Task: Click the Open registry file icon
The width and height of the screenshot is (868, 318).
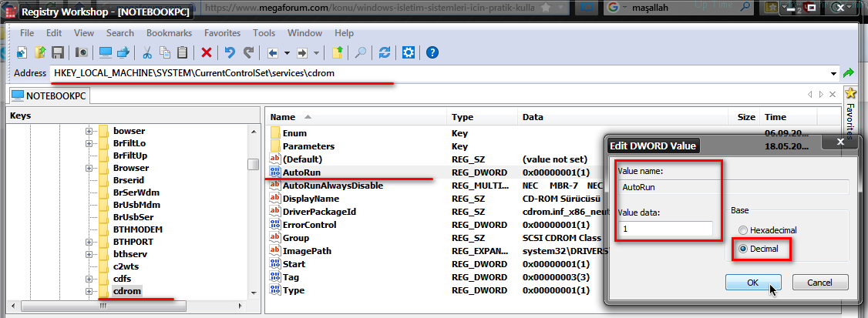Action: [40, 52]
